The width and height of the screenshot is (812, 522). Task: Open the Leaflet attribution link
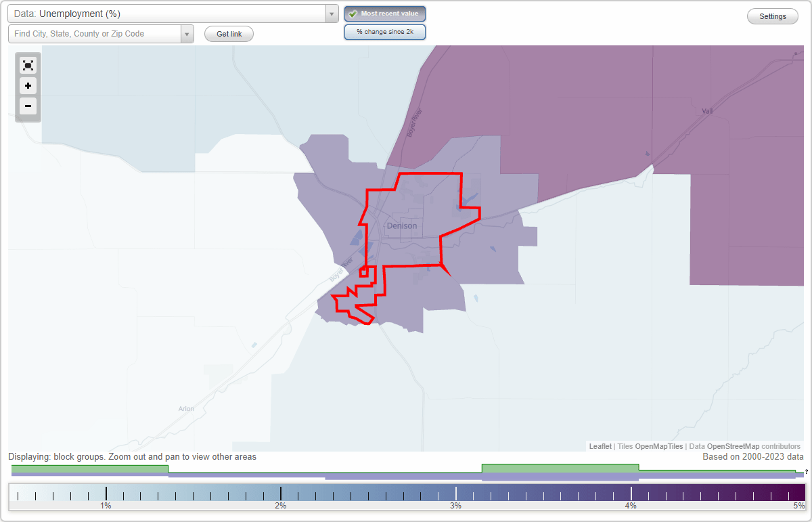pos(600,446)
